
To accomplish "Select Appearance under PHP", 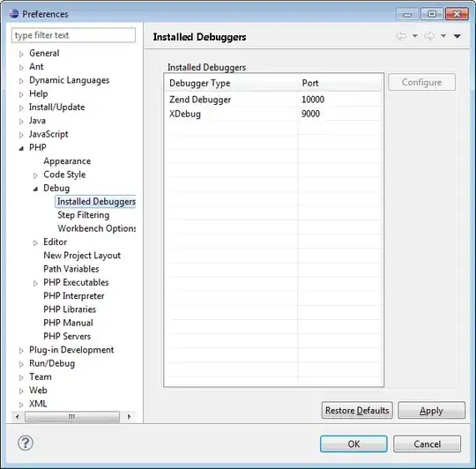I will (x=67, y=161).
